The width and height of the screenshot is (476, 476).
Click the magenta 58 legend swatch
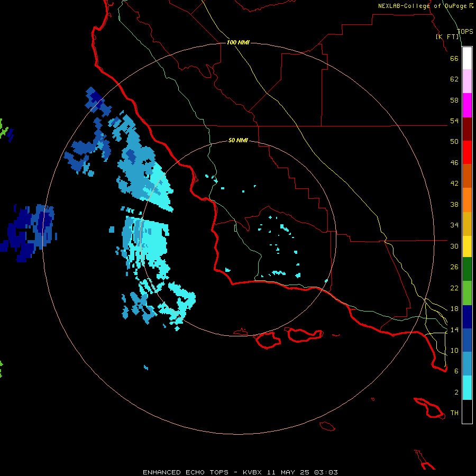click(x=467, y=105)
